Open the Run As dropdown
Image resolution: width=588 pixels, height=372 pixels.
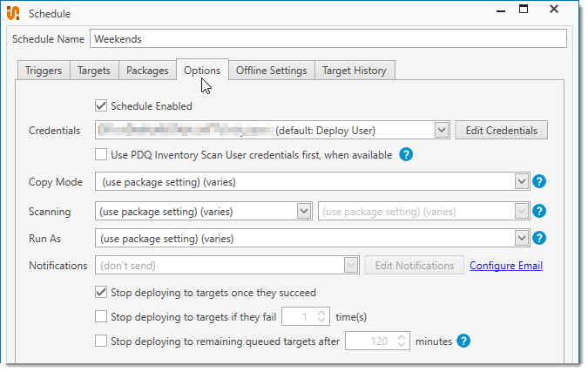tap(522, 238)
